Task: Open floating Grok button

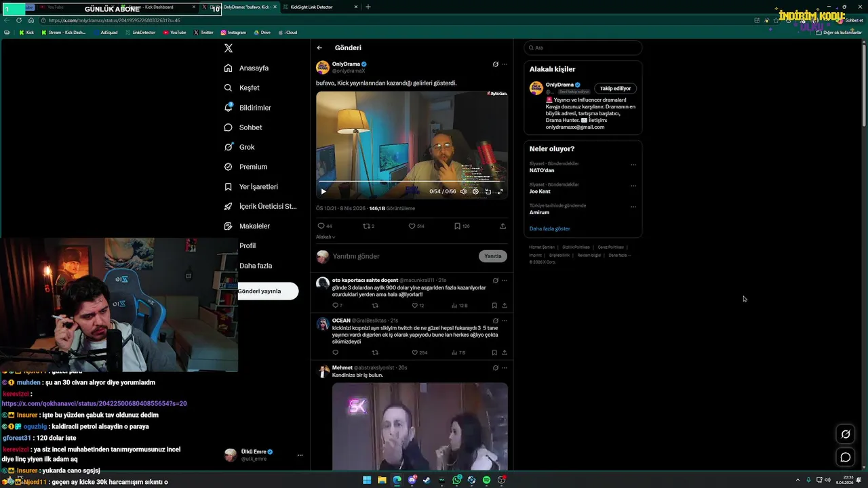Action: point(846,434)
